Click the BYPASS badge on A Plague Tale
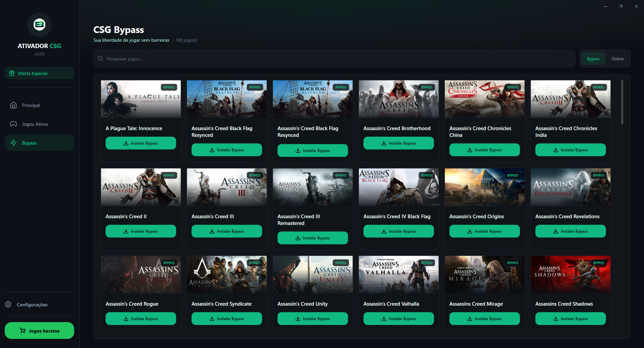 169,87
